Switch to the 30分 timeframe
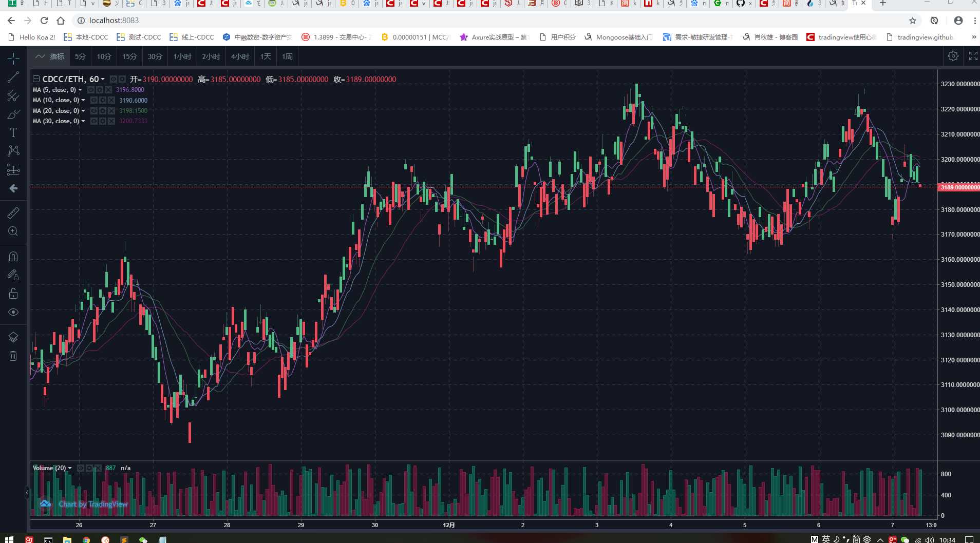Screen dimensions: 980x543 click(155, 56)
